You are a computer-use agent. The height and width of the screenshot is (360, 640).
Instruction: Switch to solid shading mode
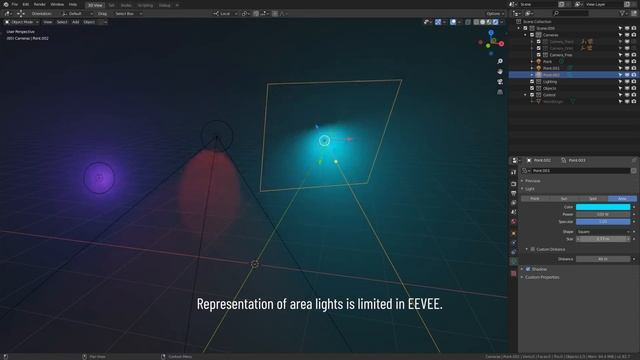pyautogui.click(x=482, y=22)
